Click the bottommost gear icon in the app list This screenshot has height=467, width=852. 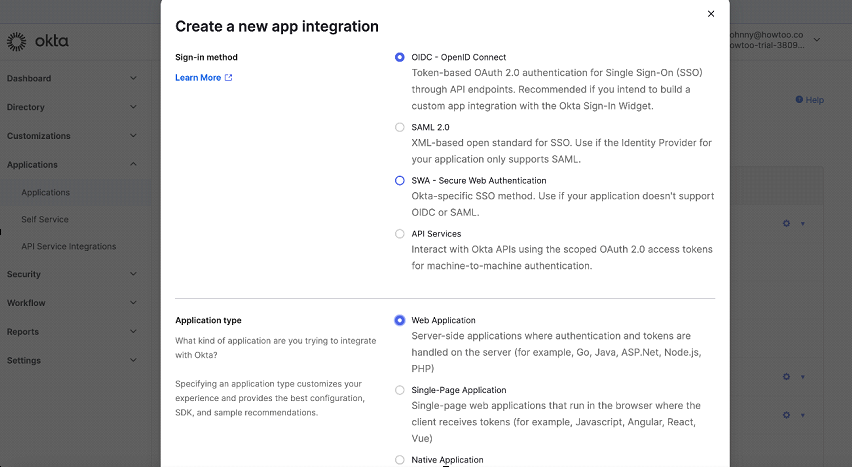tap(786, 415)
